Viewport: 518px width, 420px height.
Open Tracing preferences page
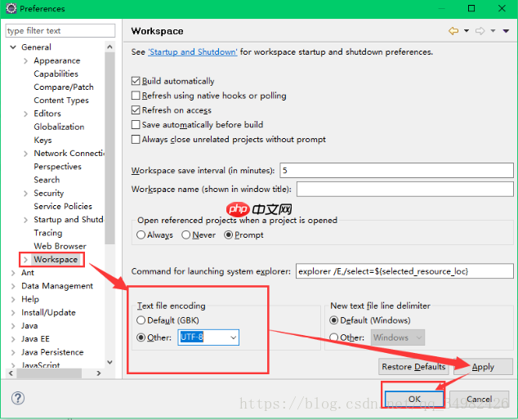tap(48, 233)
